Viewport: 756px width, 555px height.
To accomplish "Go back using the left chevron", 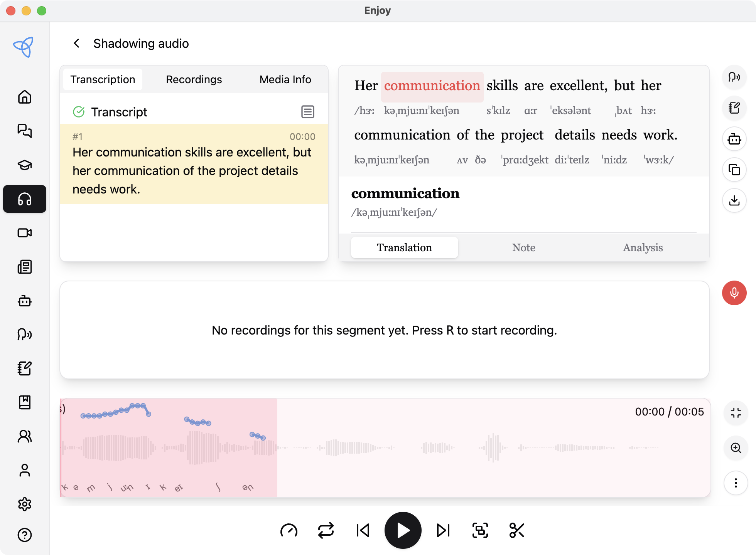I will (76, 43).
